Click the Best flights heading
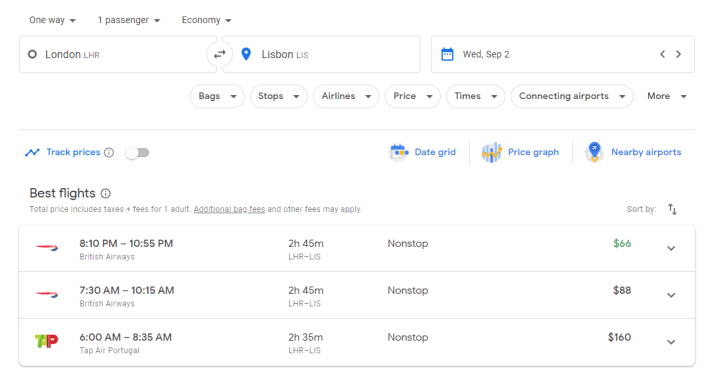The width and height of the screenshot is (718, 379). coord(62,193)
